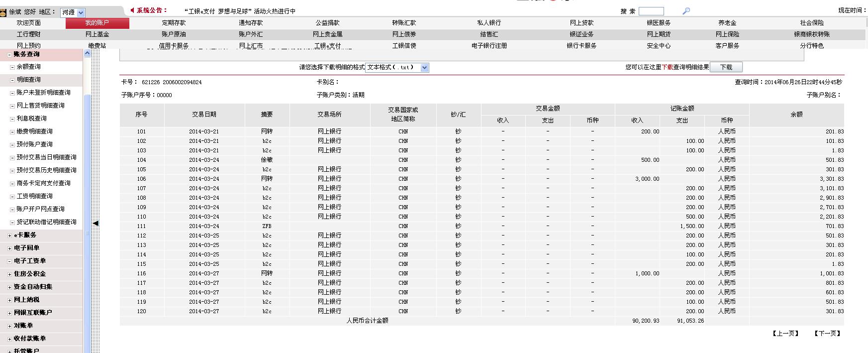Open the 电子银行注册 menu

tap(489, 46)
